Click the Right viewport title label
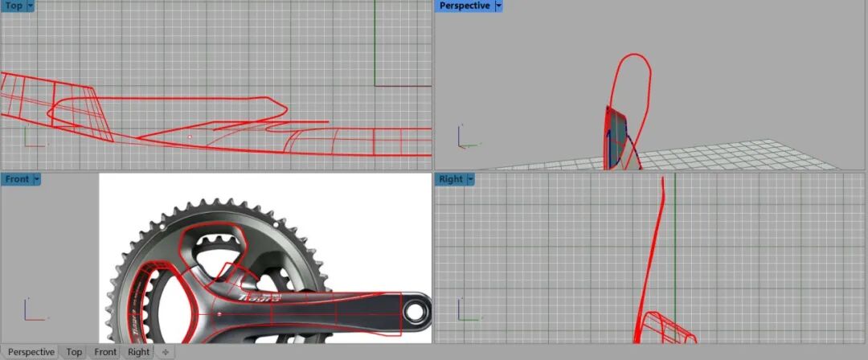868x360 pixels. [451, 179]
